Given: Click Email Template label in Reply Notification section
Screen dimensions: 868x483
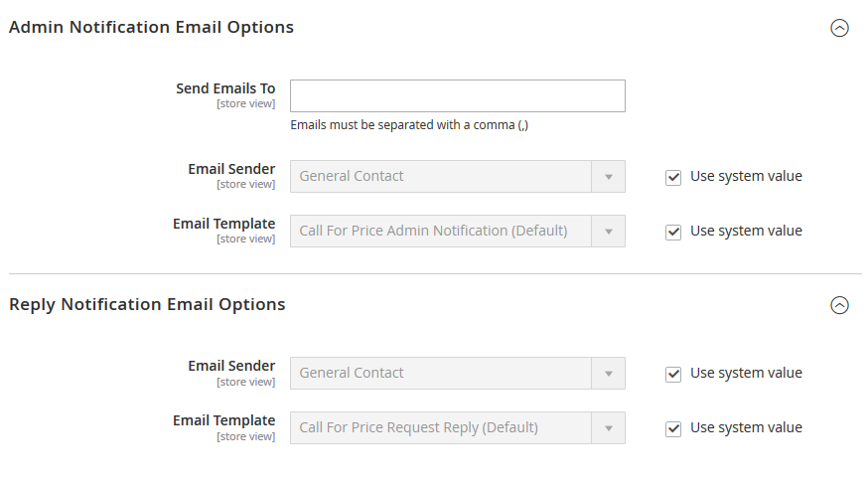Looking at the screenshot, I should [223, 420].
